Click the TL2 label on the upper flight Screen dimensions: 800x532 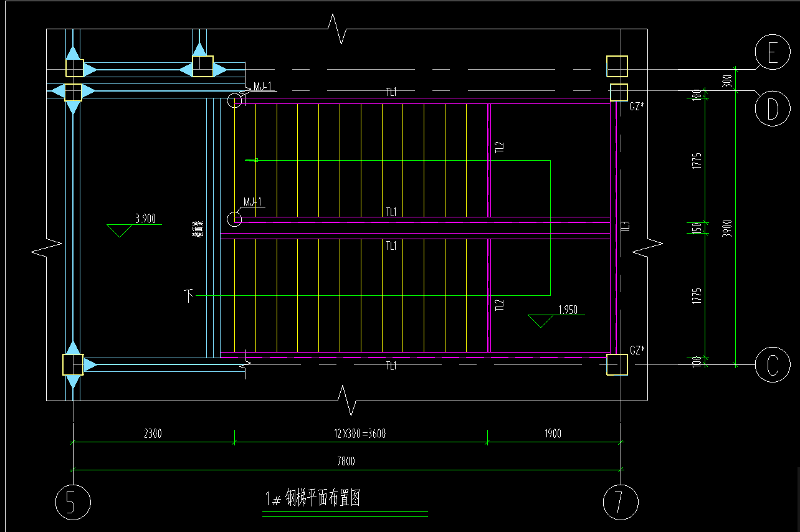pyautogui.click(x=499, y=148)
